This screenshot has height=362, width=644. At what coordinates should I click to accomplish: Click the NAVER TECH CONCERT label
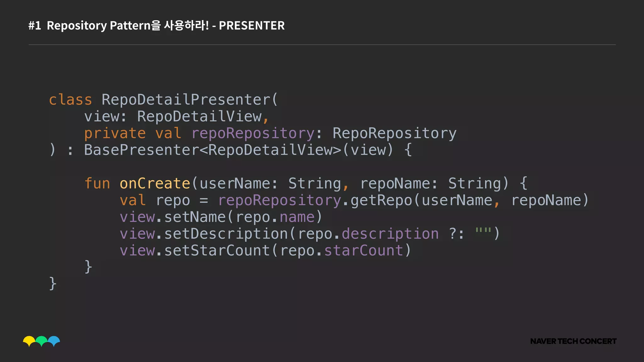573,341
